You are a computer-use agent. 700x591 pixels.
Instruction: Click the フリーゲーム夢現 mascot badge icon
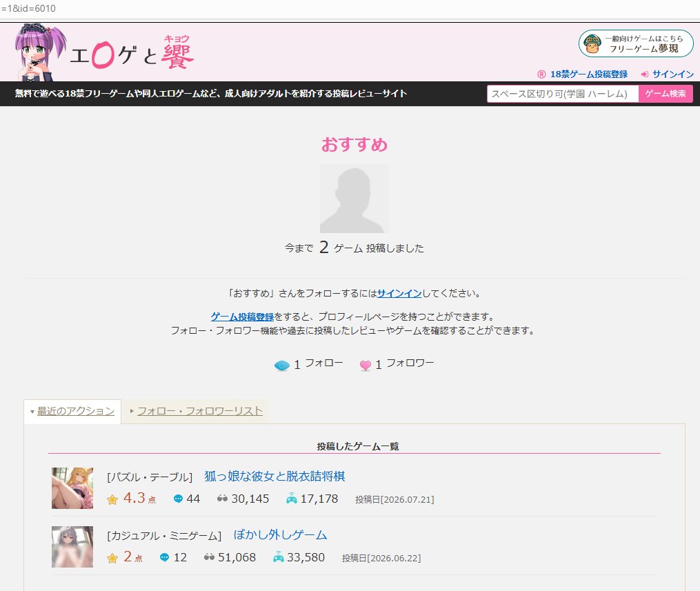tap(592, 43)
